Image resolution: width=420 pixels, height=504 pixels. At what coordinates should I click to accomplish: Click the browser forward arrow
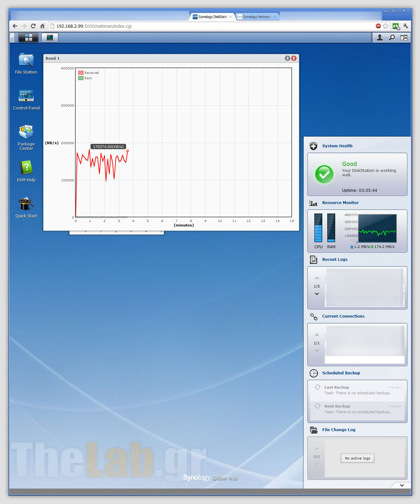point(24,26)
